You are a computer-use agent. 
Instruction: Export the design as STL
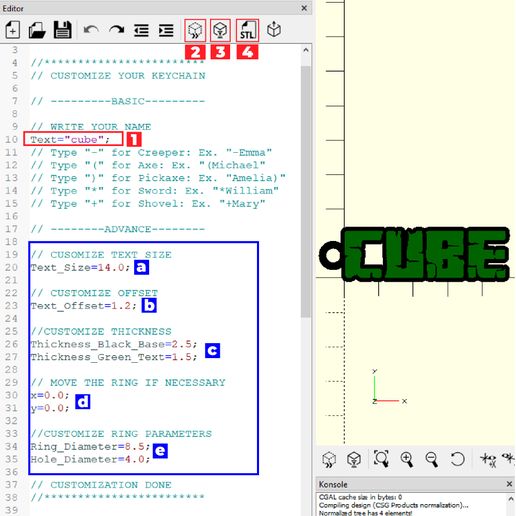247,30
